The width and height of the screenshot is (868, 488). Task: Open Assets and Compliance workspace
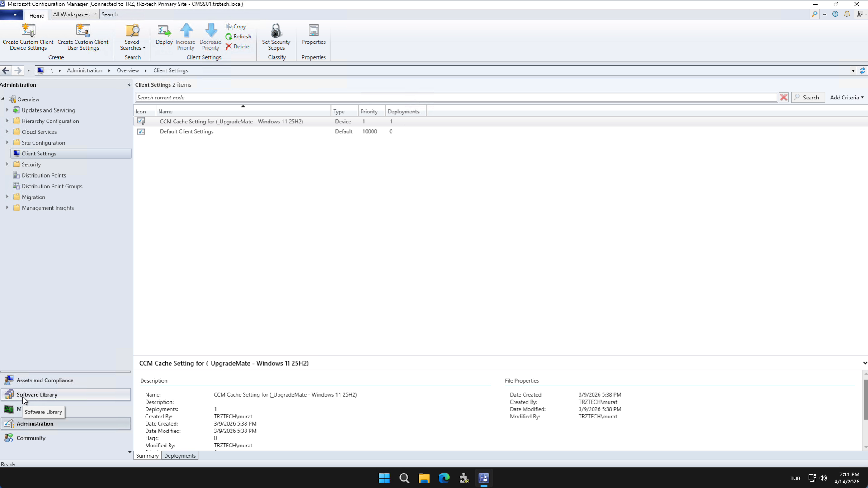point(66,380)
